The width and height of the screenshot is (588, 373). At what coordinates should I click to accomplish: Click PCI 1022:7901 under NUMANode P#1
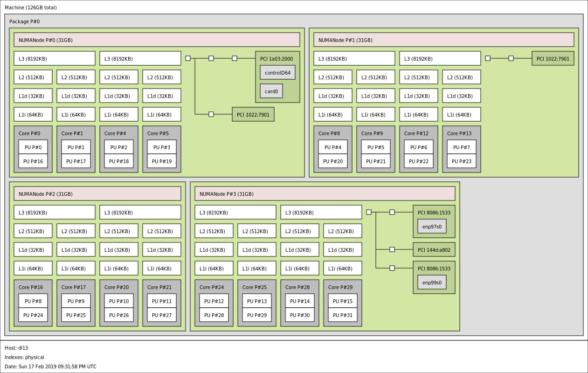[553, 58]
